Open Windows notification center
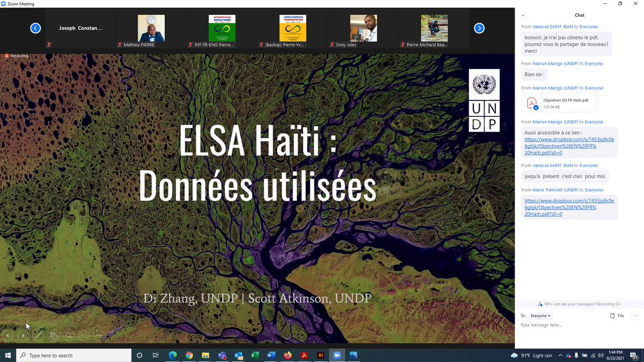The height and width of the screenshot is (362, 644). 634,355
